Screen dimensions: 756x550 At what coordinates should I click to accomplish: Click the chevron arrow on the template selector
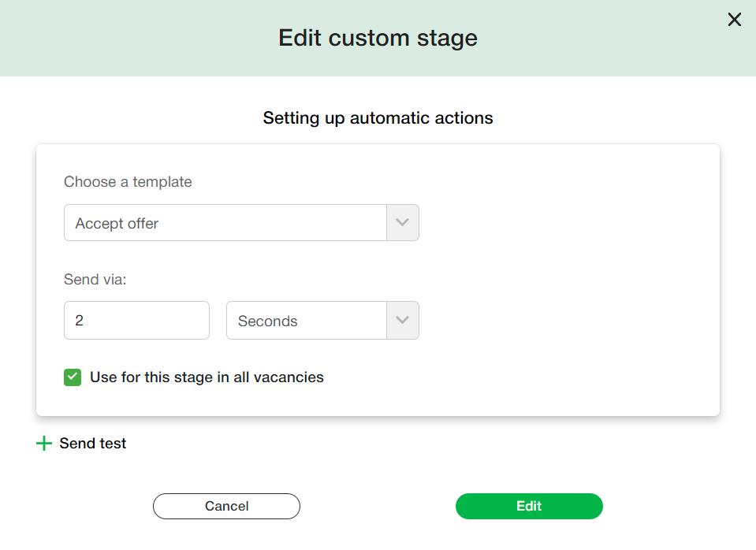pyautogui.click(x=402, y=223)
